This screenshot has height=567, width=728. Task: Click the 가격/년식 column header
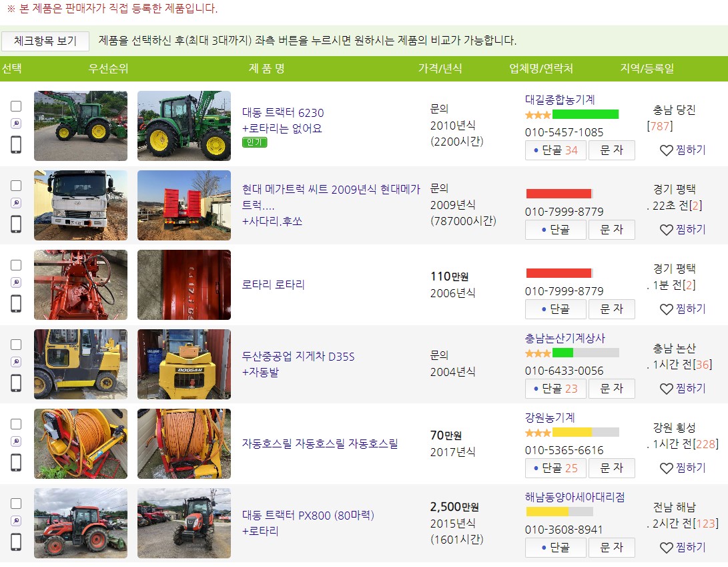point(440,69)
